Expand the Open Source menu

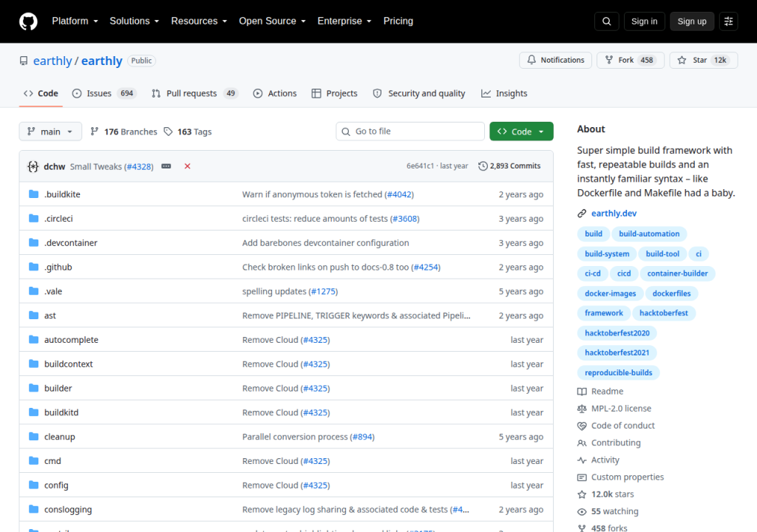click(x=272, y=21)
